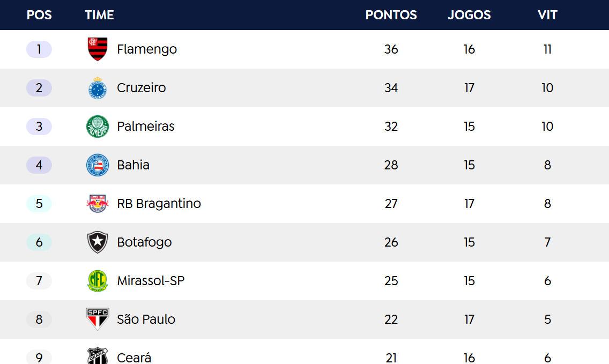Click the Bahia club crest
This screenshot has width=609, height=364.
(x=98, y=165)
